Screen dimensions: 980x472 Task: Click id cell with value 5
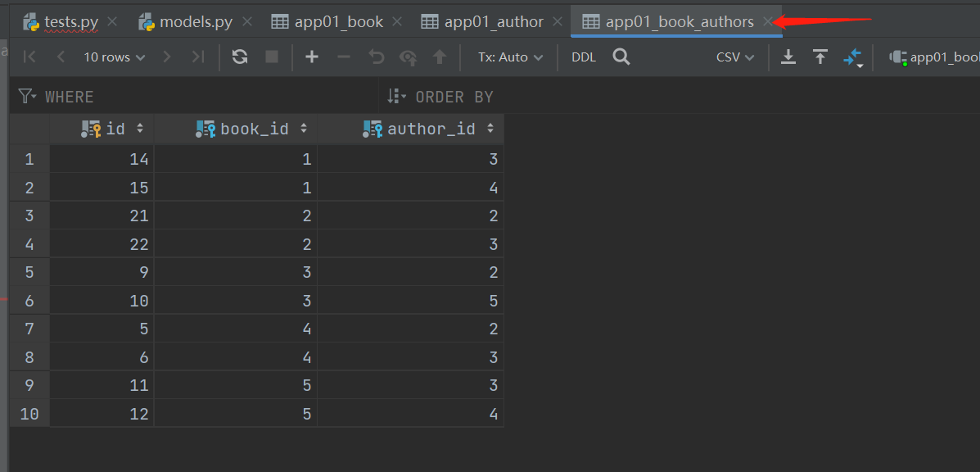tap(102, 329)
